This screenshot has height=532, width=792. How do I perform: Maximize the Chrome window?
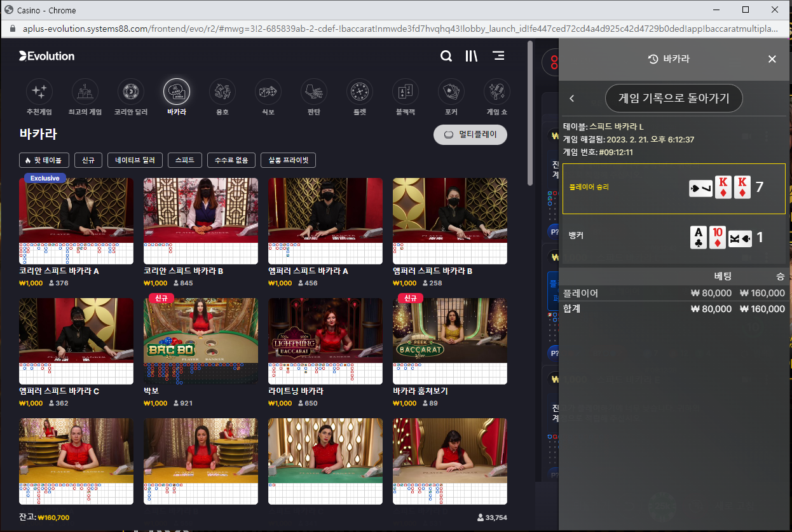[x=746, y=10]
